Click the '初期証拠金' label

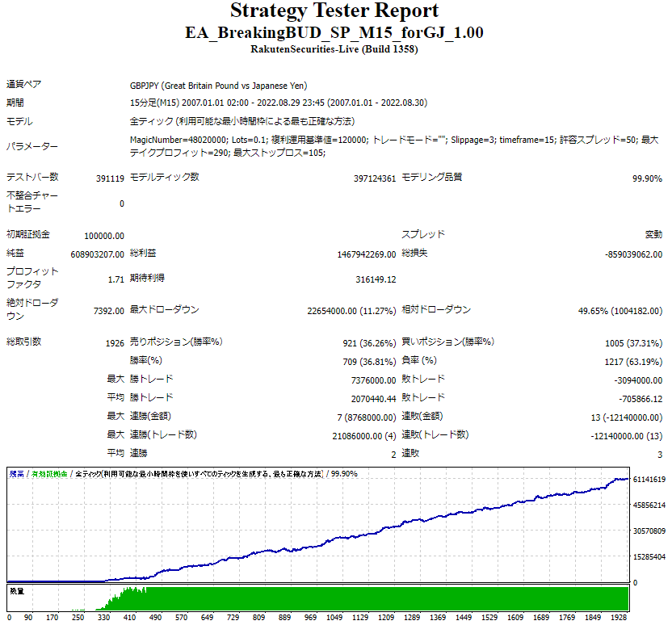pos(28,234)
